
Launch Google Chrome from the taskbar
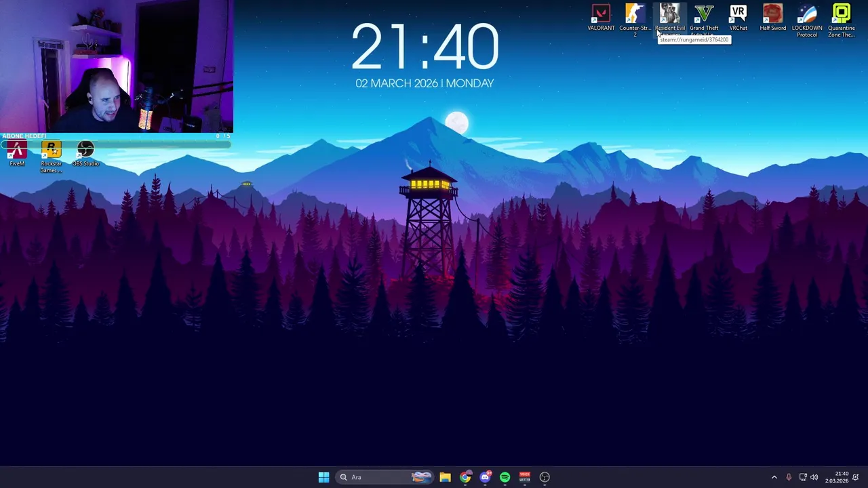[465, 477]
